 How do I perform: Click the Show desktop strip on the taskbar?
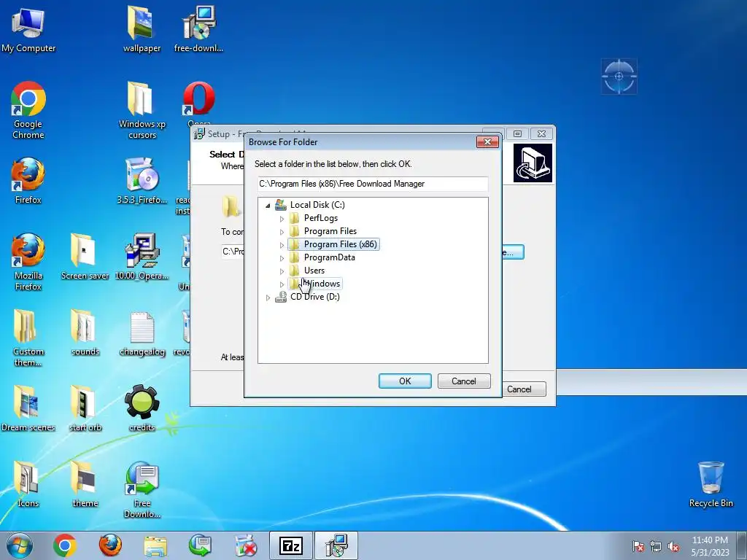742,545
